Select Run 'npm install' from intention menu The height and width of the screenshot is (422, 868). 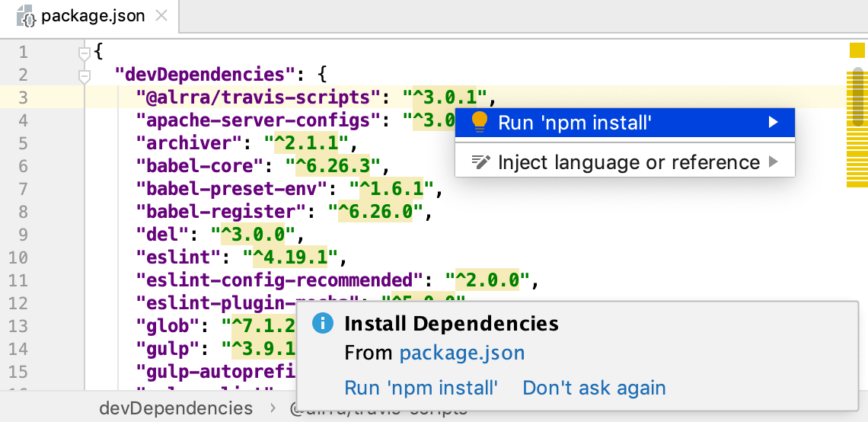pos(575,122)
